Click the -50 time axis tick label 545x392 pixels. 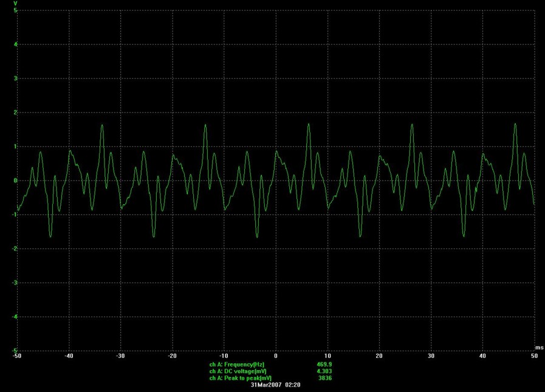(16, 356)
